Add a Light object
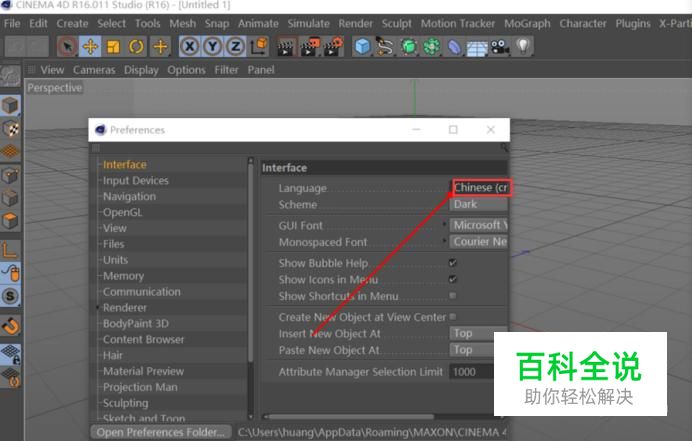Viewport: 692px width, 441px height. (x=523, y=46)
